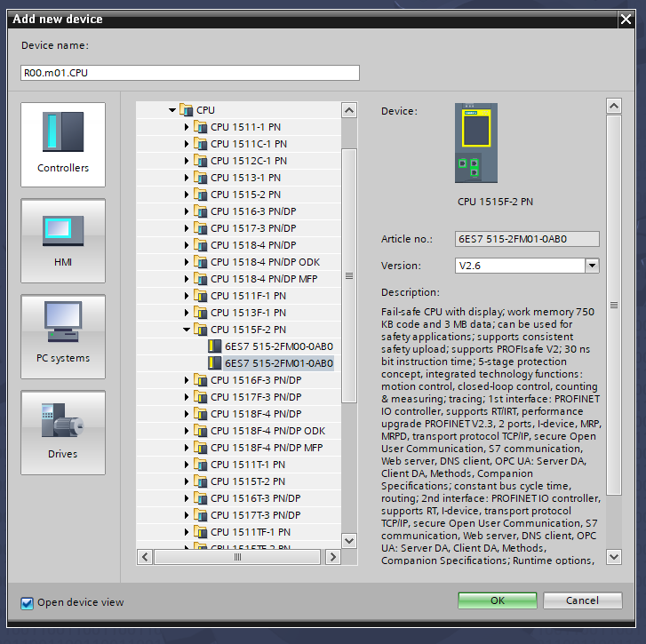Select the Drives category

coord(63,433)
